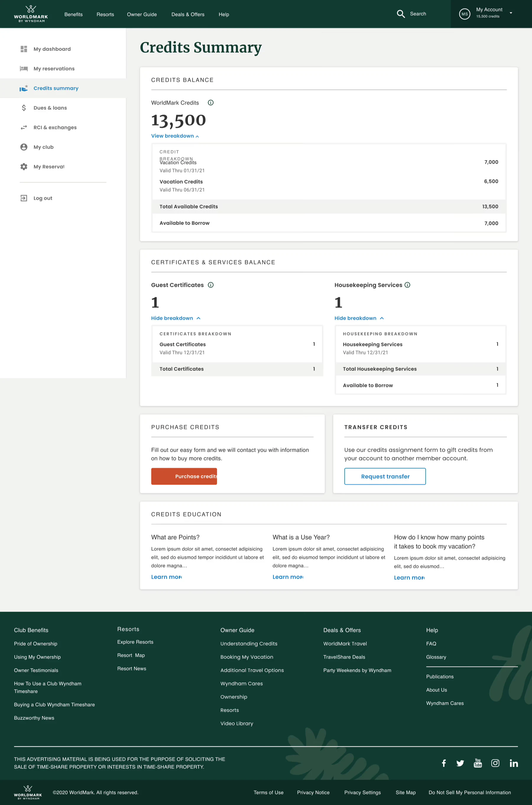
Task: Open Booking My Vacation footer link
Action: tap(247, 657)
